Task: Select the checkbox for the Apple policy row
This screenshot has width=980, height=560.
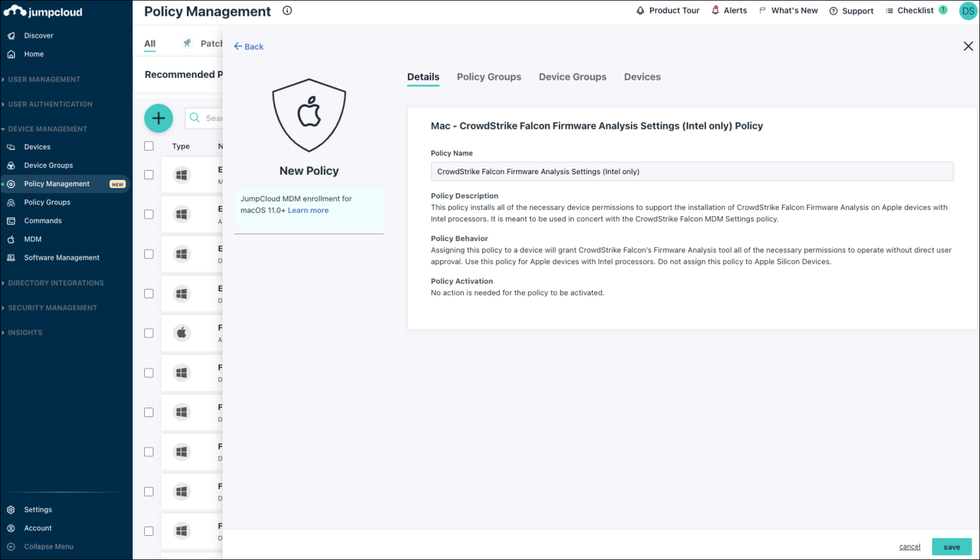Action: pos(149,332)
